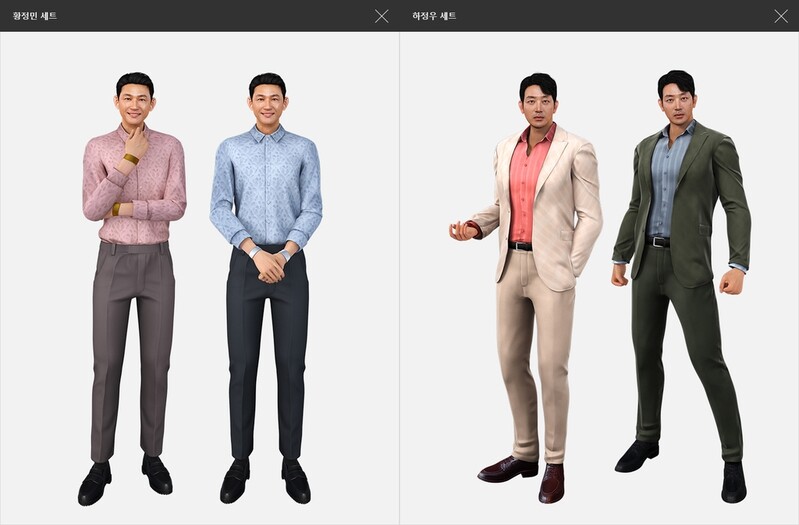Select the green suit character outfit
The height and width of the screenshot is (525, 799).
point(681,286)
